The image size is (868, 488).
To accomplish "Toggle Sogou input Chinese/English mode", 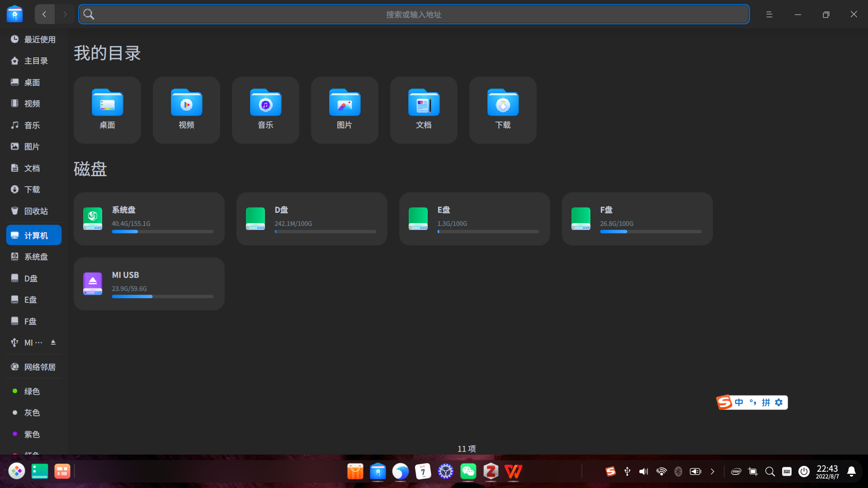I will (x=739, y=403).
